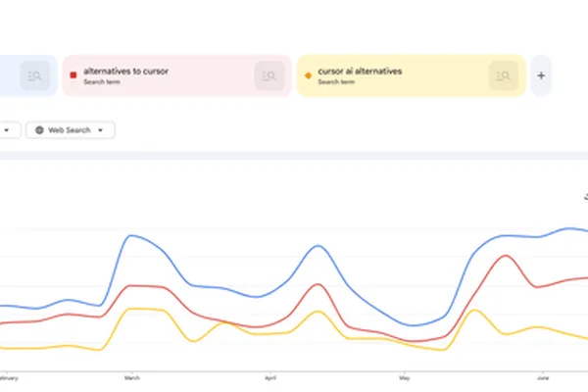Image resolution: width=588 pixels, height=392 pixels.
Task: Click the May label on the axis
Action: [404, 377]
